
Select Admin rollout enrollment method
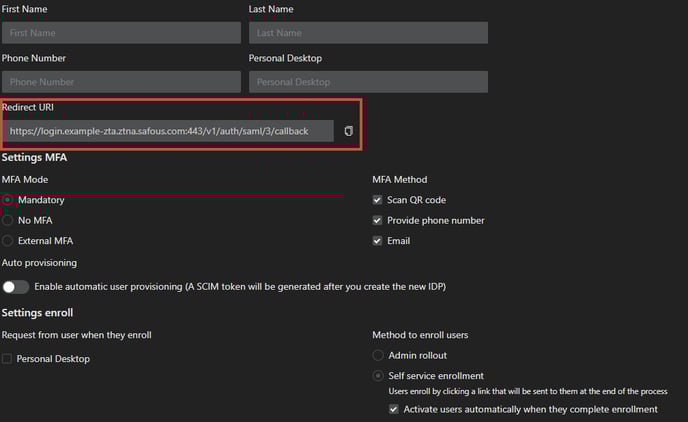click(377, 355)
